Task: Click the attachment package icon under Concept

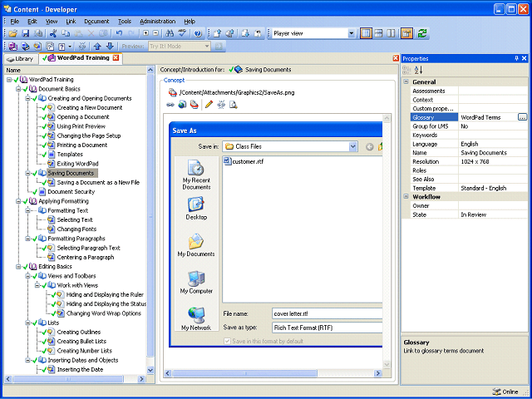Action: (194, 105)
